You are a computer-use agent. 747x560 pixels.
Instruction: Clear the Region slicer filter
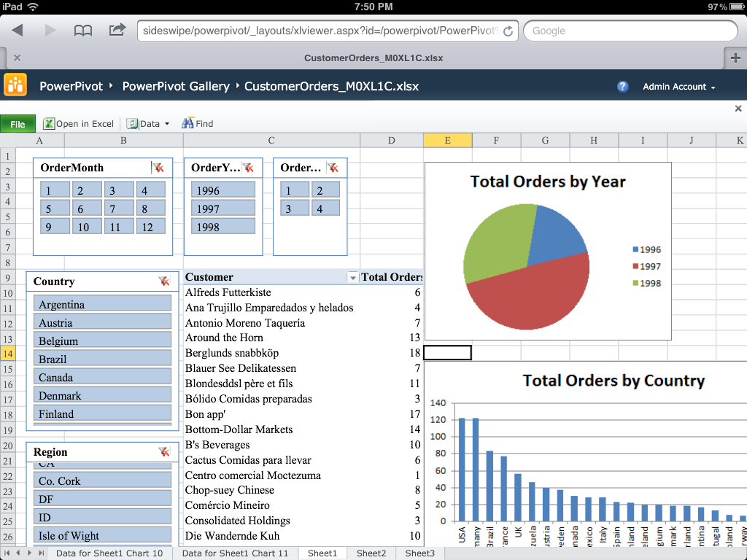coord(164,452)
